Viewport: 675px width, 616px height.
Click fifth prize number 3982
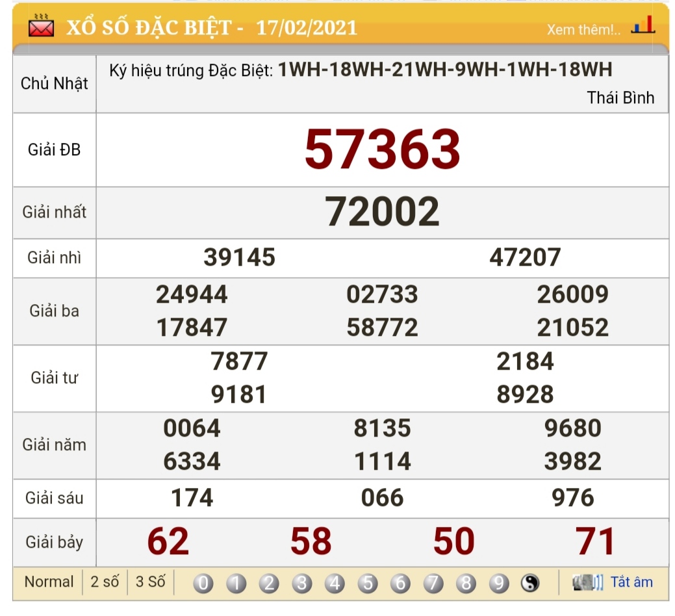pyautogui.click(x=572, y=461)
